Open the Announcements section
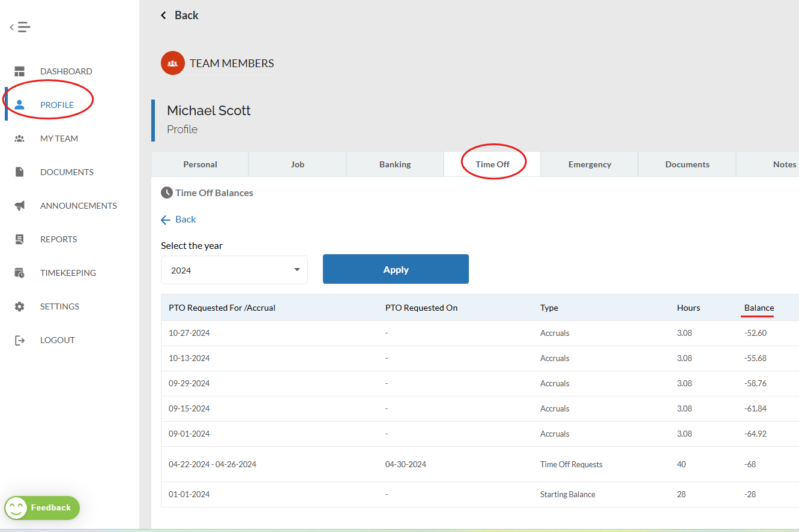Image resolution: width=799 pixels, height=532 pixels. click(79, 206)
